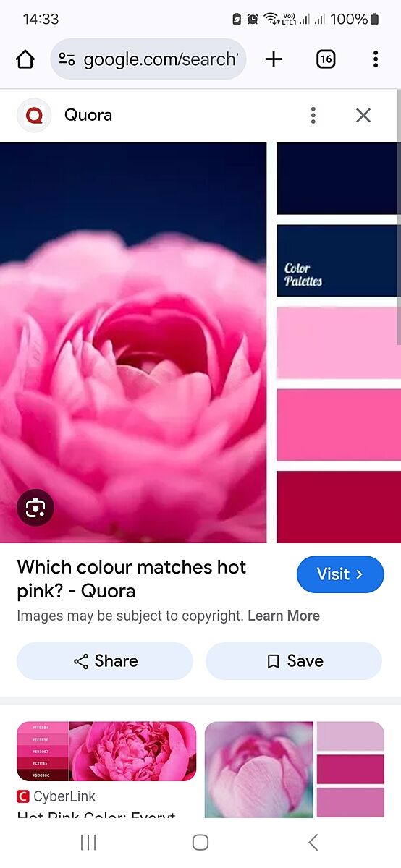Open the pale pink flower related thumbnail
This screenshot has width=401, height=868.
(295, 770)
